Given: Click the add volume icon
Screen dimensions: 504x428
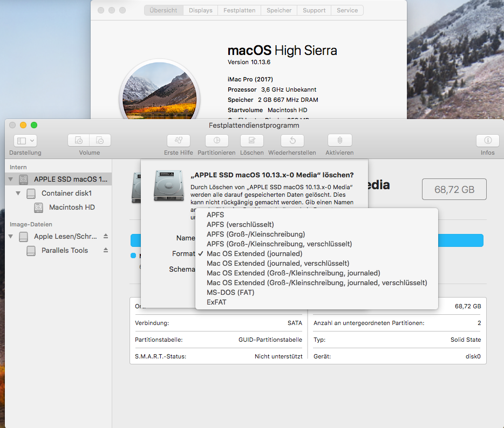Looking at the screenshot, I should [78, 141].
